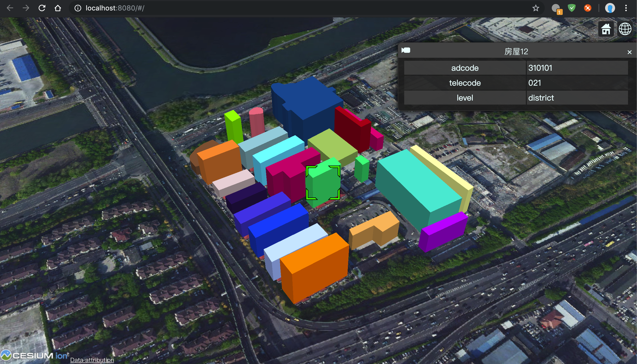Open the green shield extension icon
Viewport: 637px width, 364px height.
(x=571, y=8)
